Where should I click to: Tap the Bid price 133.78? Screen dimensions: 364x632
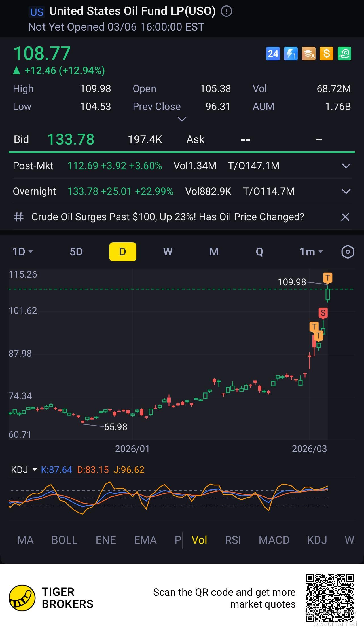(x=71, y=139)
